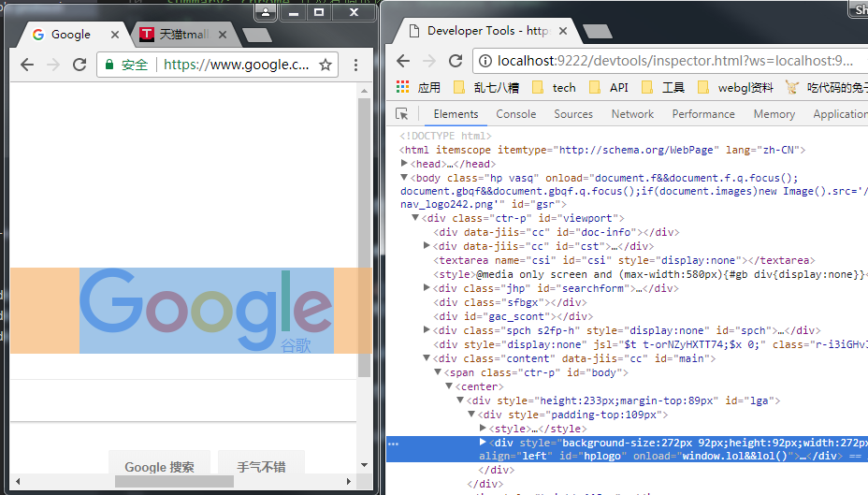Open the webgl资料 bookmark folder
Image resolution: width=868 pixels, height=495 pixels.
[x=735, y=87]
